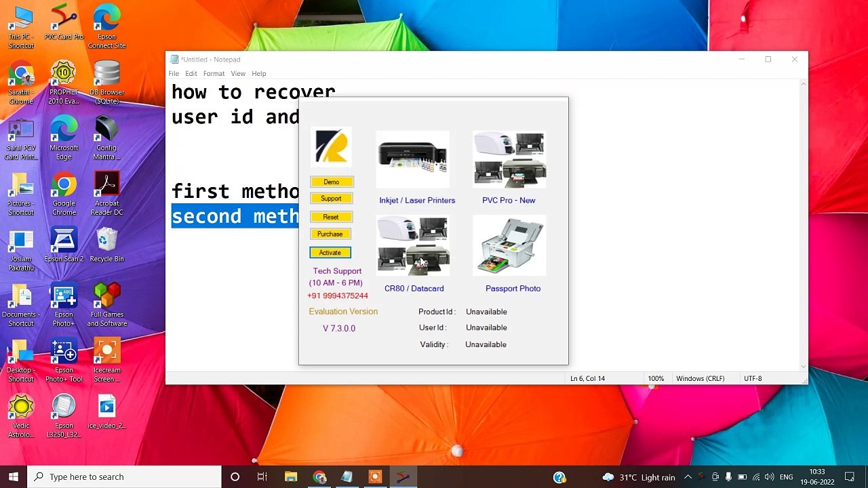Select Passport Photo printer thumbnail
The image size is (868, 488).
[x=509, y=245]
